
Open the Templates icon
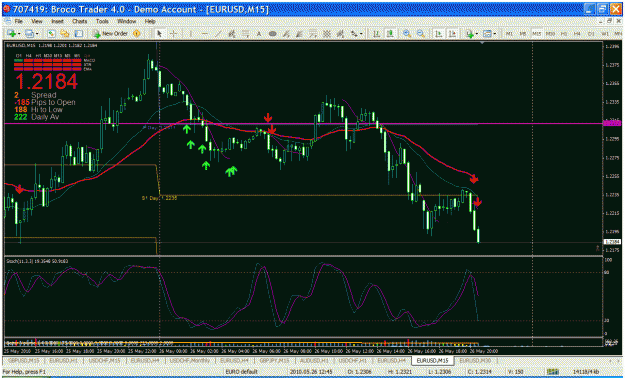pyautogui.click(x=487, y=34)
